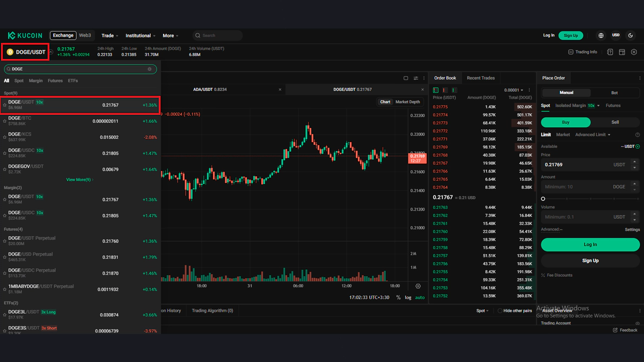
Task: Switch to Exchange mode
Action: pyautogui.click(x=63, y=35)
